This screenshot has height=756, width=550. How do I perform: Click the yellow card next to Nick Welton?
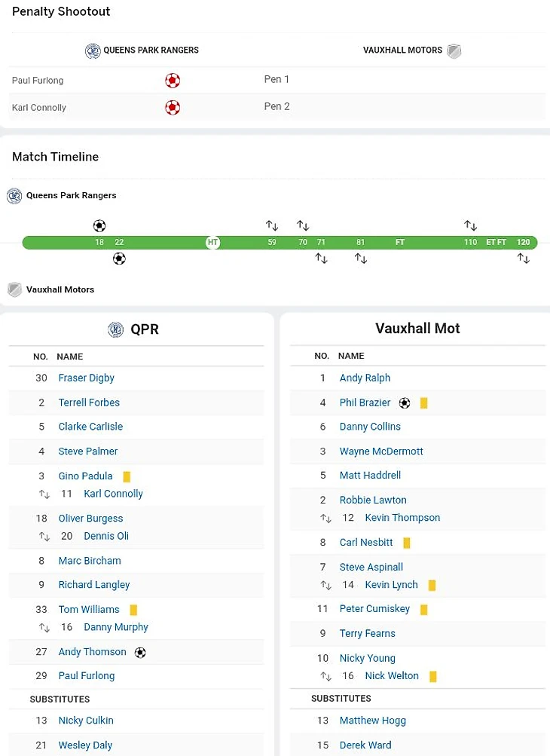[433, 676]
